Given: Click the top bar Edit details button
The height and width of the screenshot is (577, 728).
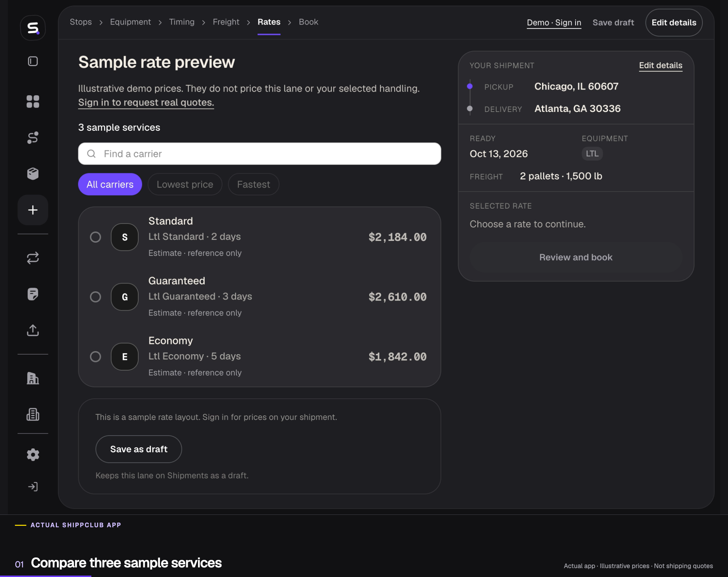Looking at the screenshot, I should pos(674,23).
